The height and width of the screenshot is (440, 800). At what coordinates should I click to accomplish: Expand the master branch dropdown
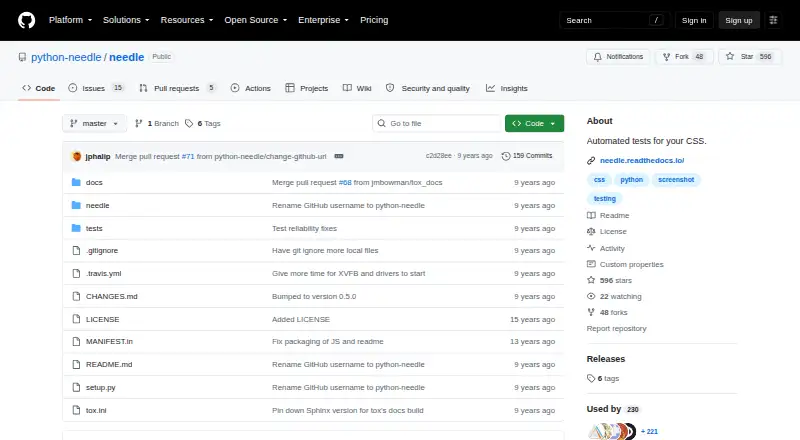click(x=94, y=124)
